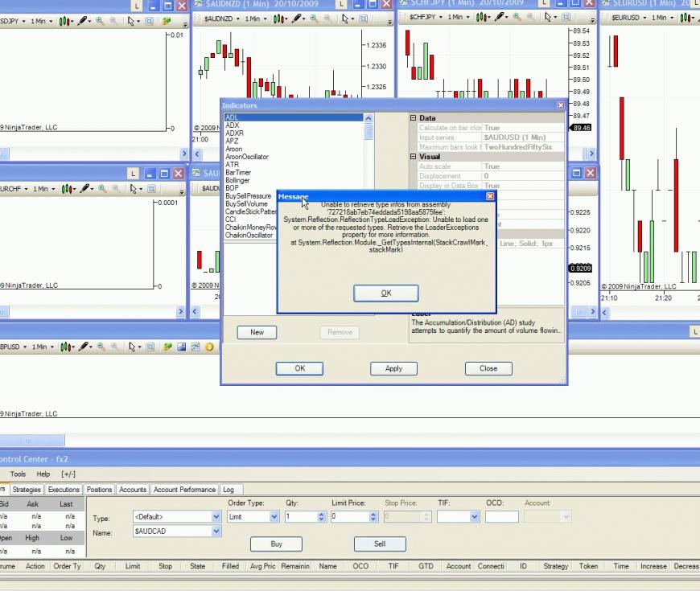Click picture icon in GBPUSD chart toolbar

tap(181, 347)
